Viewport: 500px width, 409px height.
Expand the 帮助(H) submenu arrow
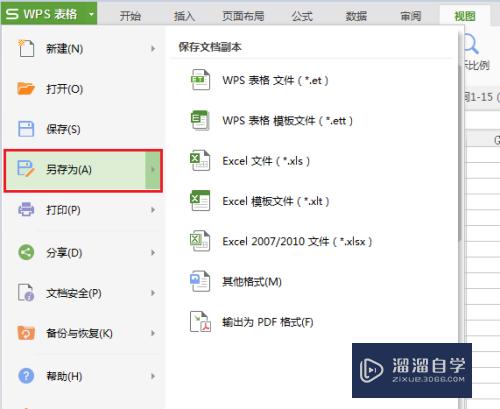[x=153, y=376]
